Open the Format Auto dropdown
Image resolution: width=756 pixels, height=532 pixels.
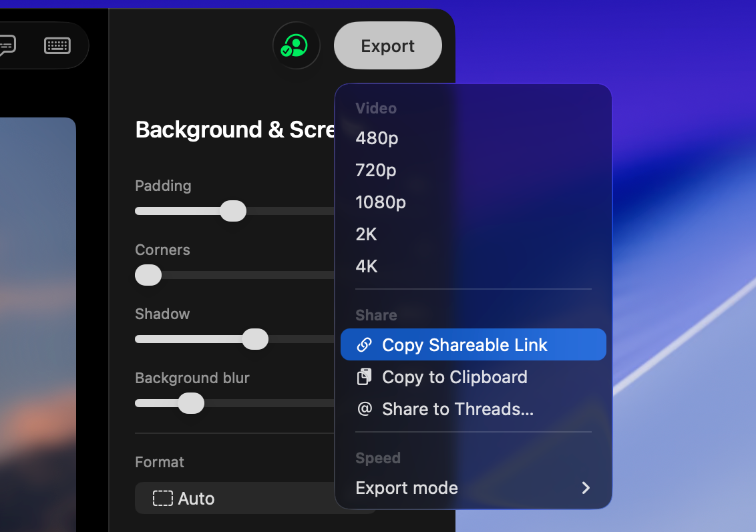point(235,498)
